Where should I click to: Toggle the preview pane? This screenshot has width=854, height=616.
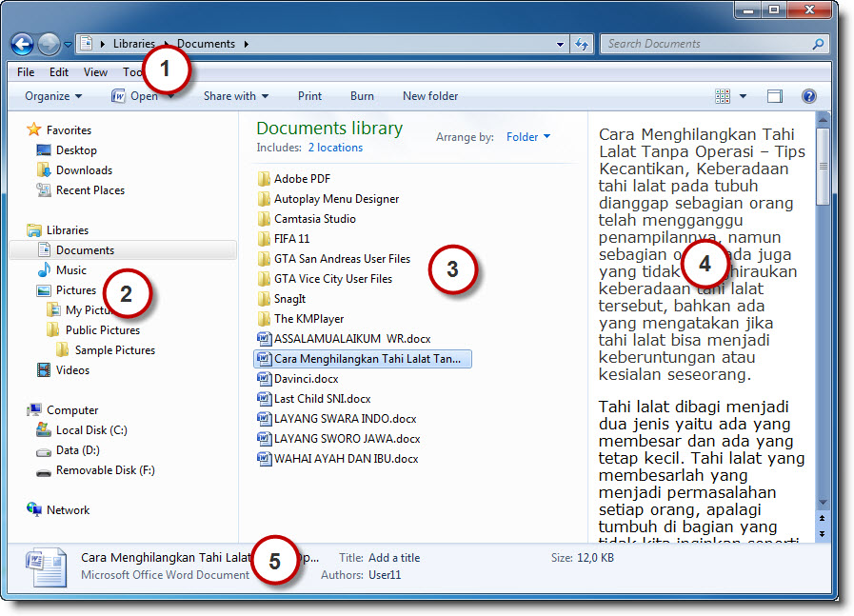click(774, 96)
